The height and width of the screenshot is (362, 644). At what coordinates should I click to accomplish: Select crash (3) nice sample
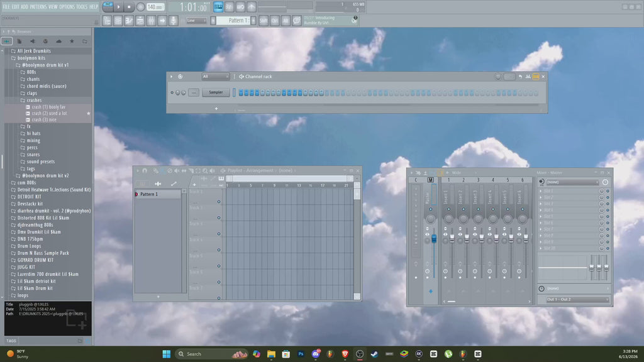coord(44,120)
